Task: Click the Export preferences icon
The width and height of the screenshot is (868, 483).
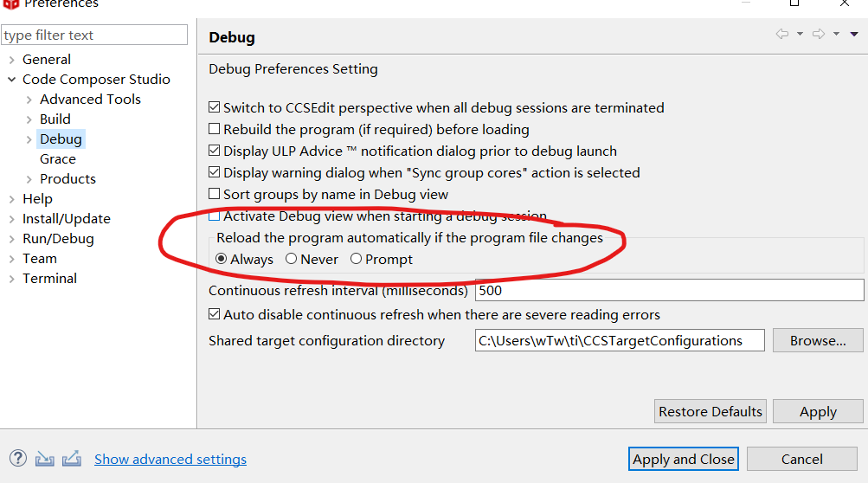Action: (x=72, y=459)
